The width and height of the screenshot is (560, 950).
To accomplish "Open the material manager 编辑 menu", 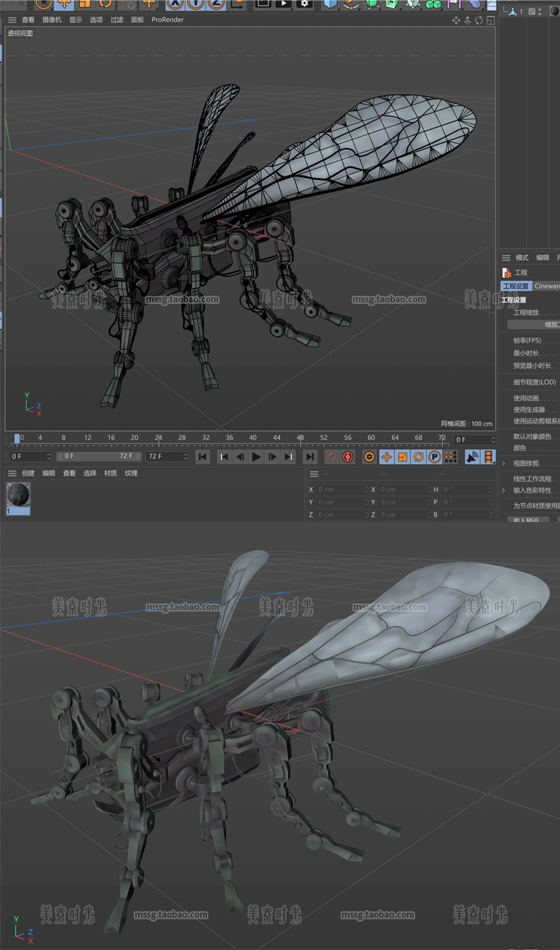I will (49, 474).
